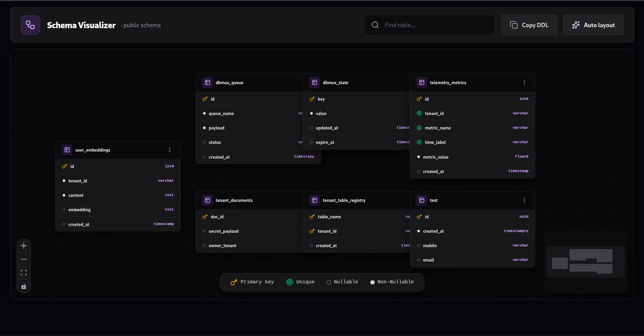
Task: Click the test table icon
Action: click(422, 200)
